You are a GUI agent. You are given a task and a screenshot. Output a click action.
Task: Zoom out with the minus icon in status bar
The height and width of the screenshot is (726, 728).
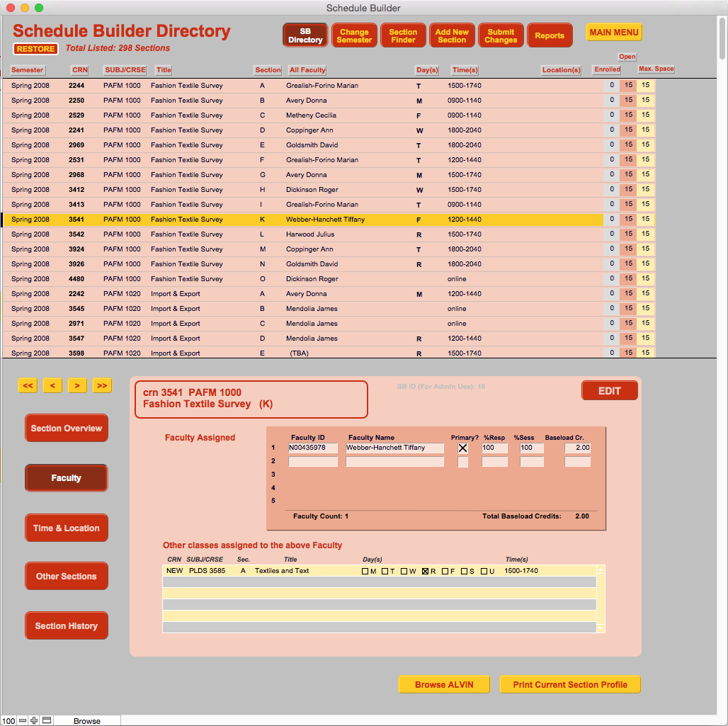click(22, 720)
